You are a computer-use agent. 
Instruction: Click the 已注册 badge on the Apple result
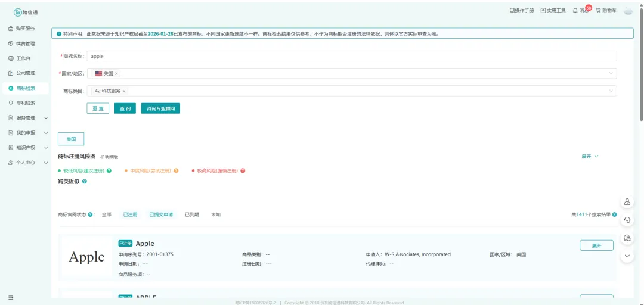coord(125,244)
